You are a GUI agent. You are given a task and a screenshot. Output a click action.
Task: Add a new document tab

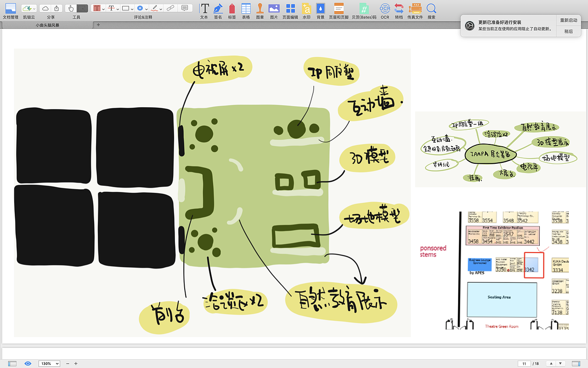point(98,25)
